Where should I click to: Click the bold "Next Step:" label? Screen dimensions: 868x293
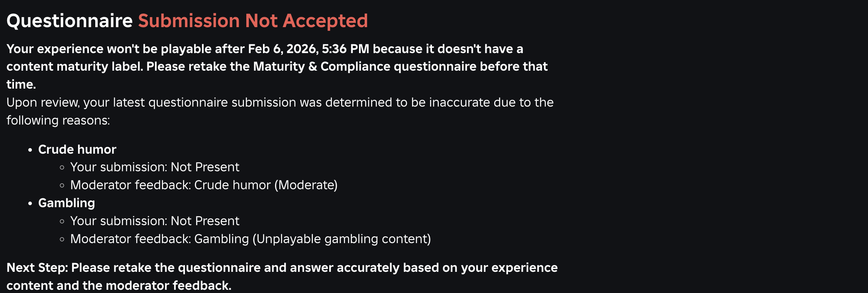(x=37, y=267)
